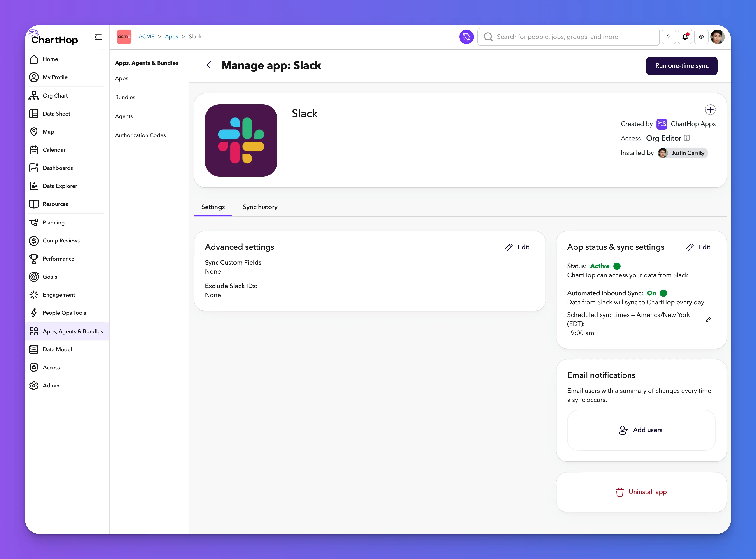Click the Slack breadcrumb text

[195, 37]
